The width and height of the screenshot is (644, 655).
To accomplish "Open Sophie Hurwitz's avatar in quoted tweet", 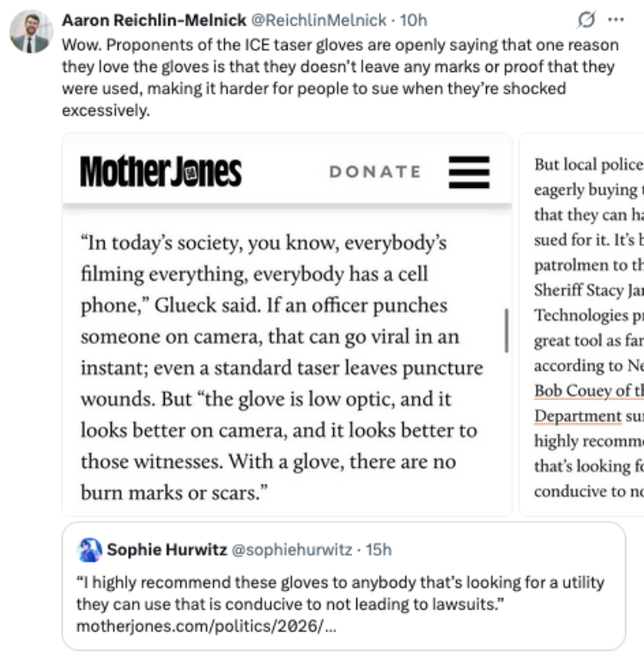I will [89, 549].
